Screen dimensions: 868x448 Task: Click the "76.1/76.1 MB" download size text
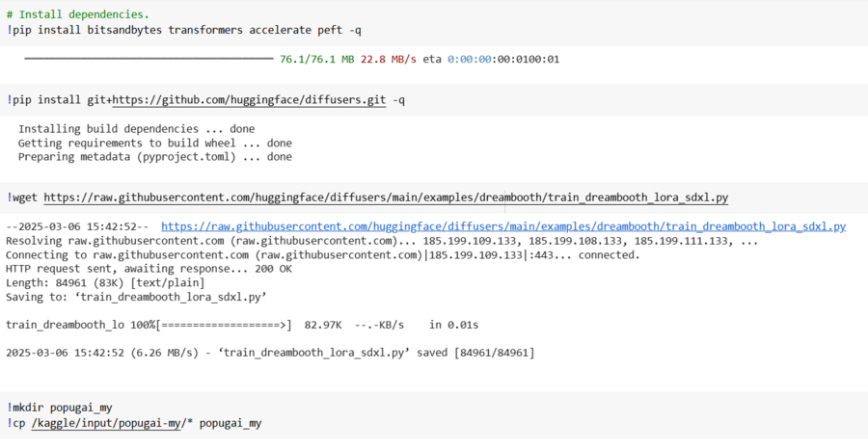point(316,59)
